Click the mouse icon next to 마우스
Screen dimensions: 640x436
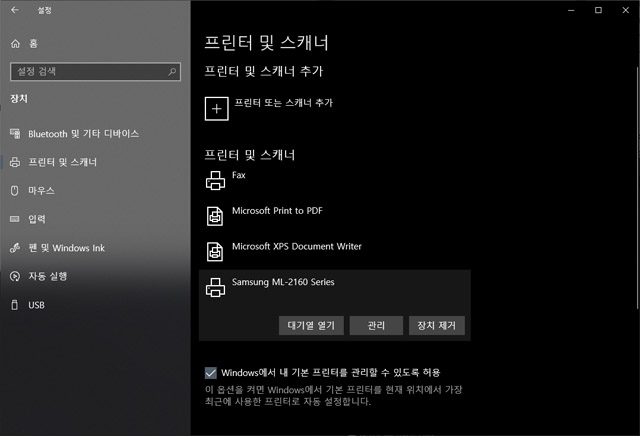click(15, 191)
